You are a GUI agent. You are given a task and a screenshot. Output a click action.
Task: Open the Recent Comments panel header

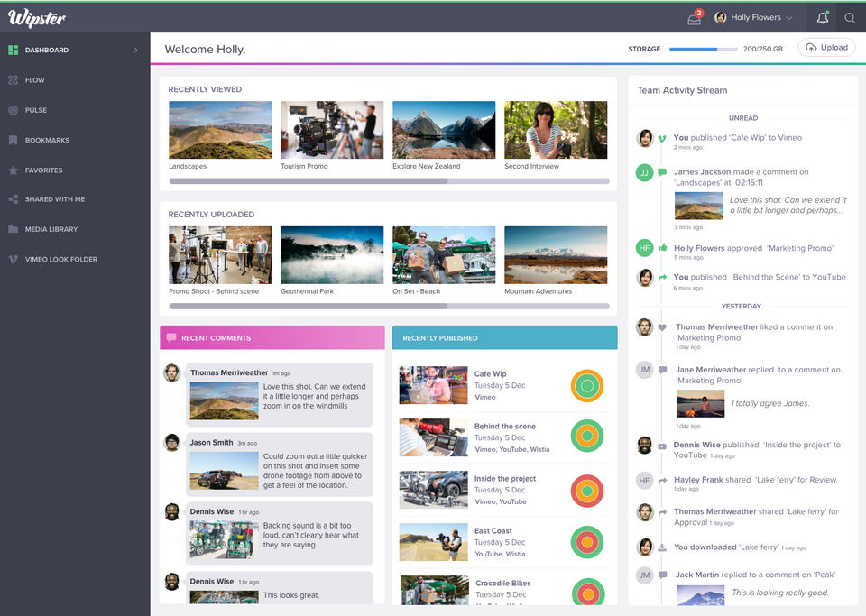(272, 338)
